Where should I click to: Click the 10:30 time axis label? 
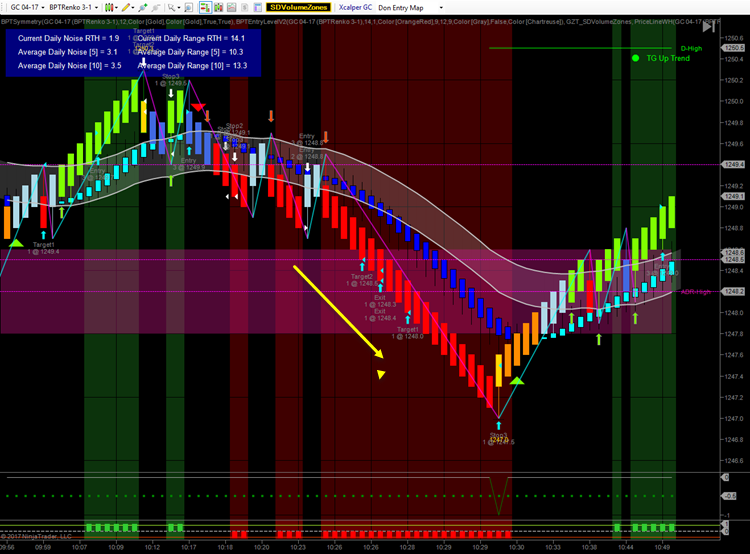point(517,547)
